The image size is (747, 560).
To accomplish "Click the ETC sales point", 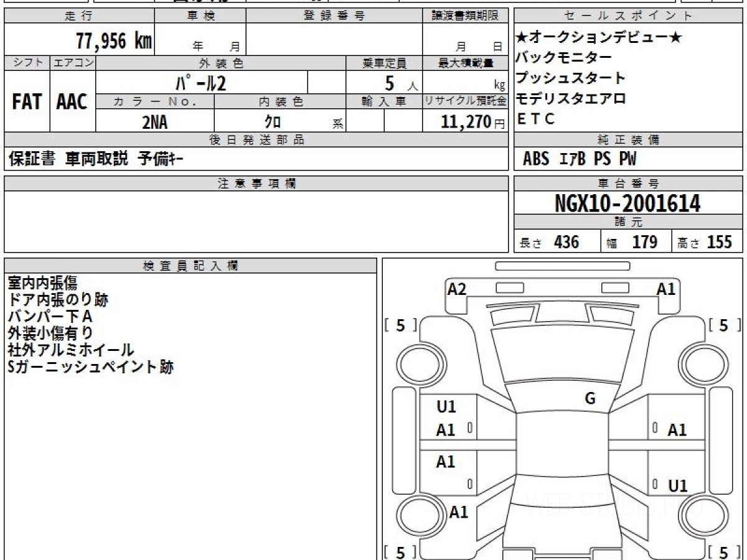I will point(536,119).
